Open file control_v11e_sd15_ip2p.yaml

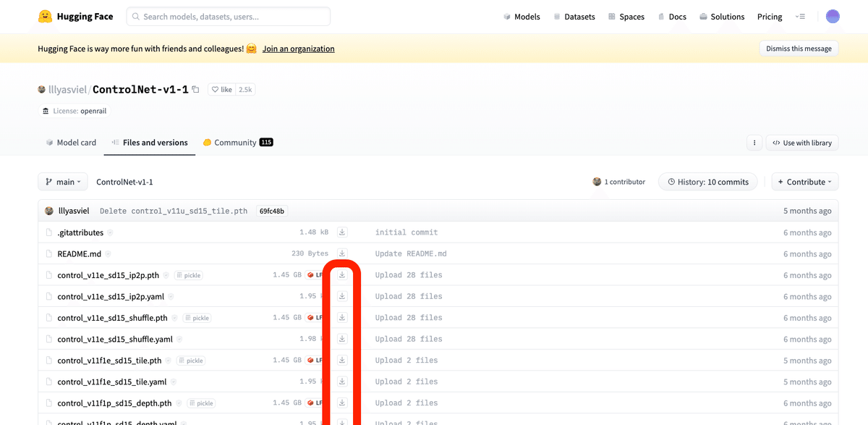pos(111,297)
